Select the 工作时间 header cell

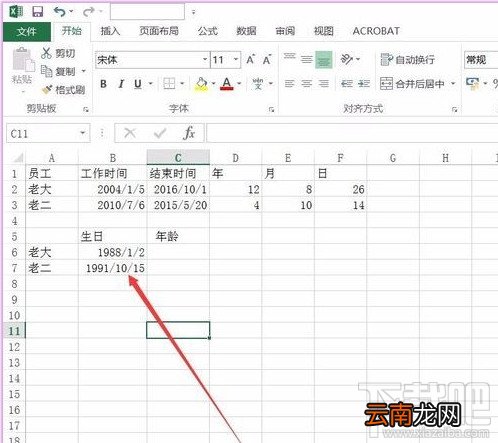coord(113,173)
